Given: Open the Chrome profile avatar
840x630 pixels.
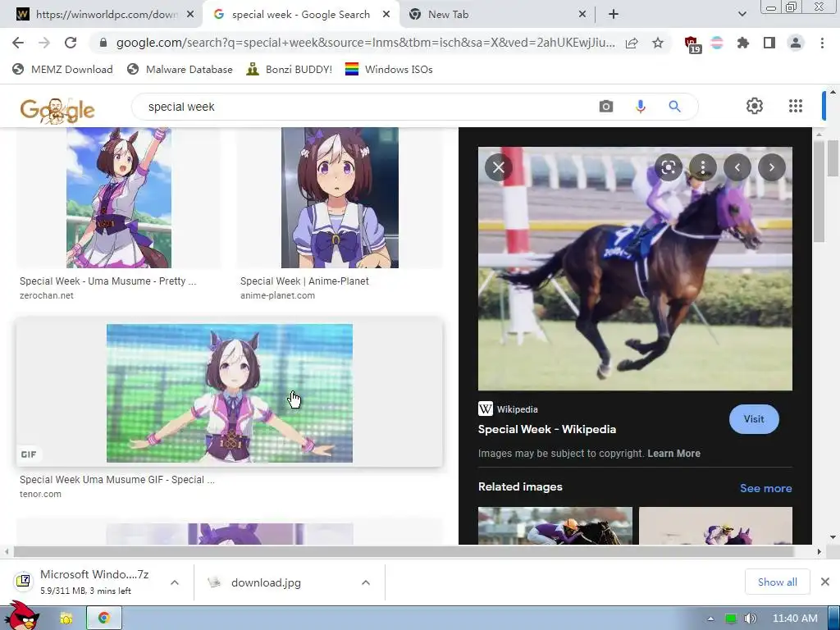Looking at the screenshot, I should 796,43.
